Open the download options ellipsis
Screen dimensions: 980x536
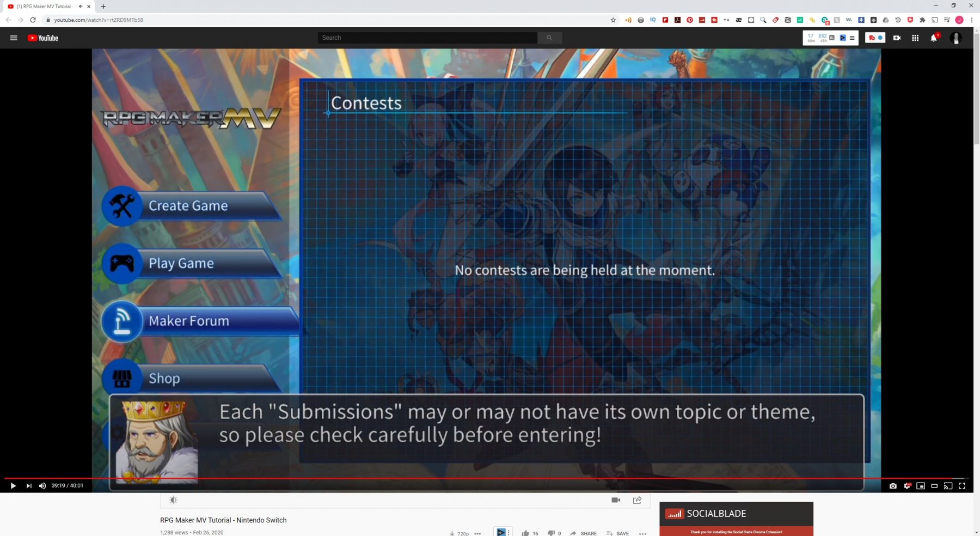477,533
